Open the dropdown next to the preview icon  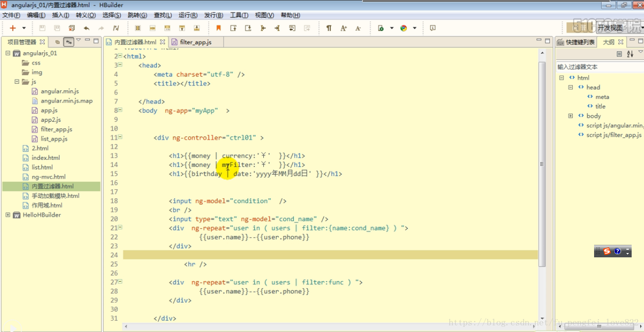click(392, 28)
